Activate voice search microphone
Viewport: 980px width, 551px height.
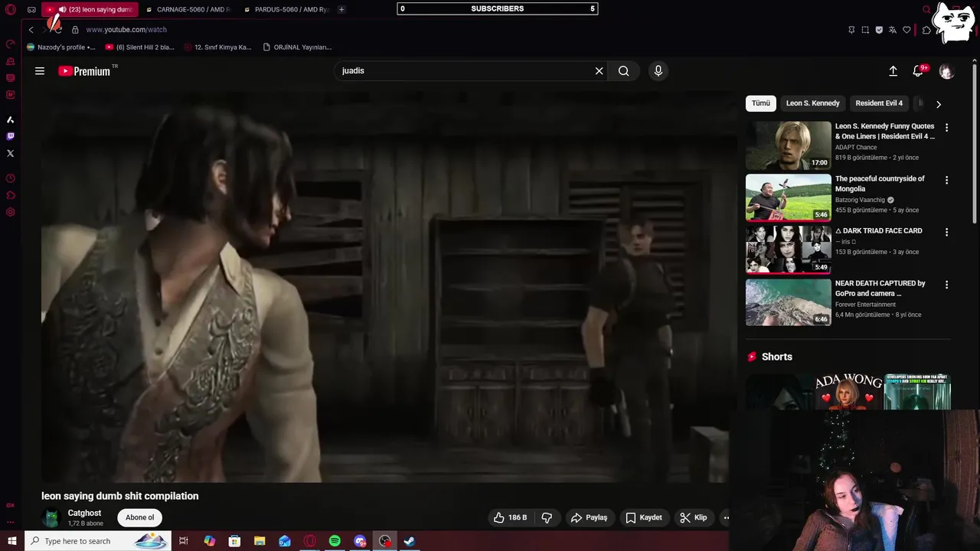tap(658, 71)
